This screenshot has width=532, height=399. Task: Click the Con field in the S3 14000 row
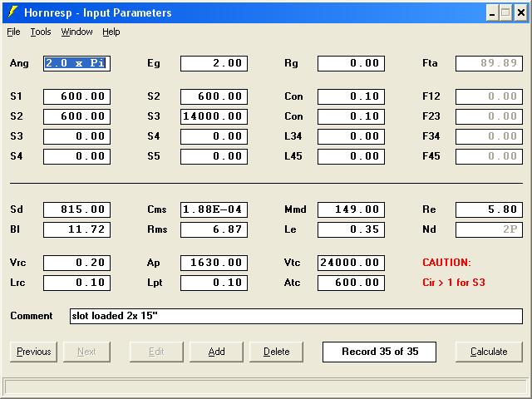point(351,116)
